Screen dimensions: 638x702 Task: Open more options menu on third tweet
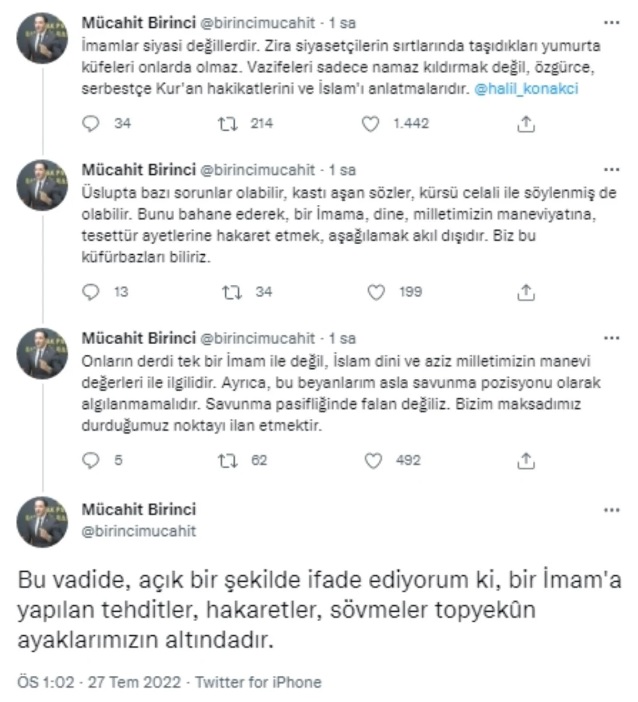click(612, 337)
